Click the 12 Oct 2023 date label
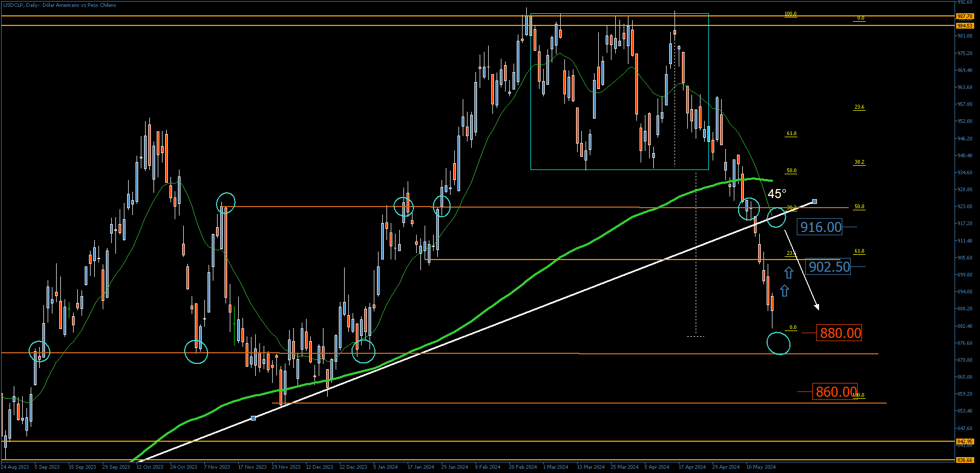Screen dimensions: 980x473 point(150,467)
